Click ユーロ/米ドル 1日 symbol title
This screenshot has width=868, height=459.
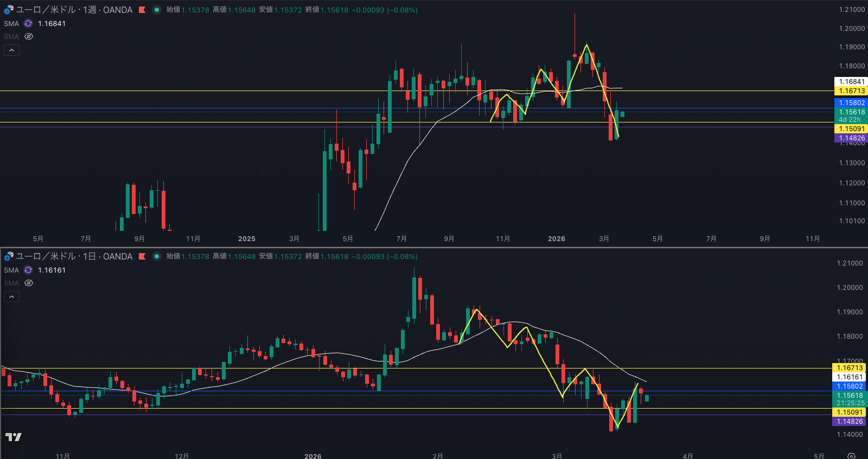(x=74, y=256)
